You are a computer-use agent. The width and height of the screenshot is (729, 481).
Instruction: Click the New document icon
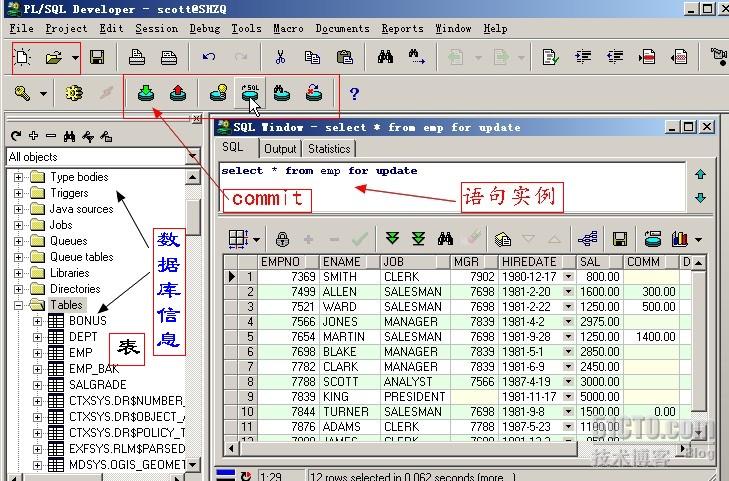point(22,57)
